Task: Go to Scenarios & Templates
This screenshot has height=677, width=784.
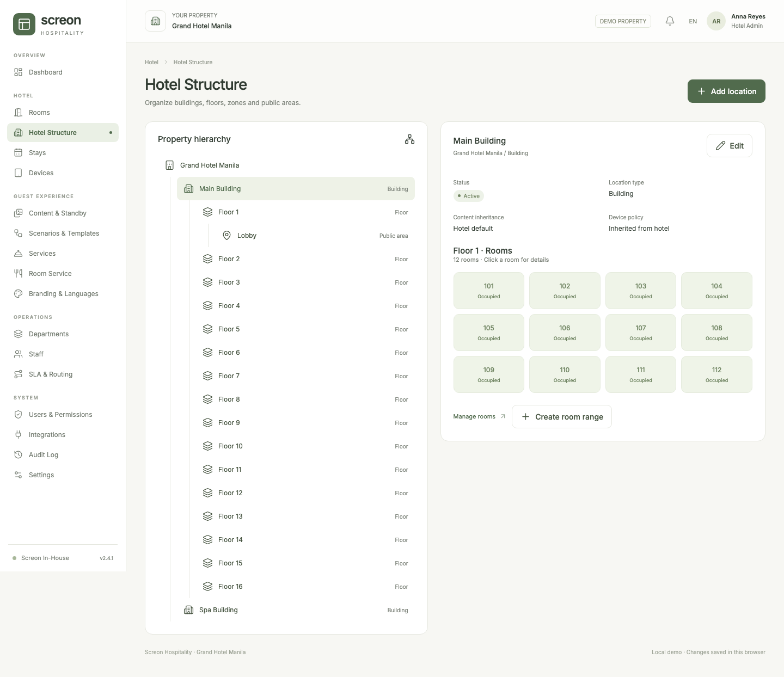Action: tap(63, 233)
